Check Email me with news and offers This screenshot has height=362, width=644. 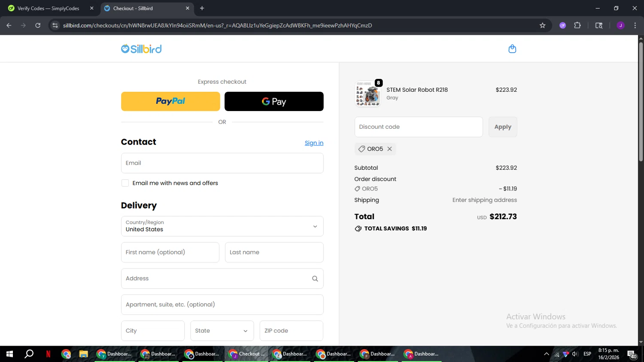tap(125, 183)
